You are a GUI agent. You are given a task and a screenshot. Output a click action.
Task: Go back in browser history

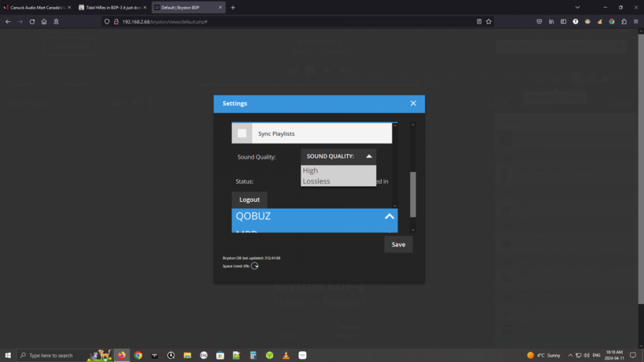(8, 22)
